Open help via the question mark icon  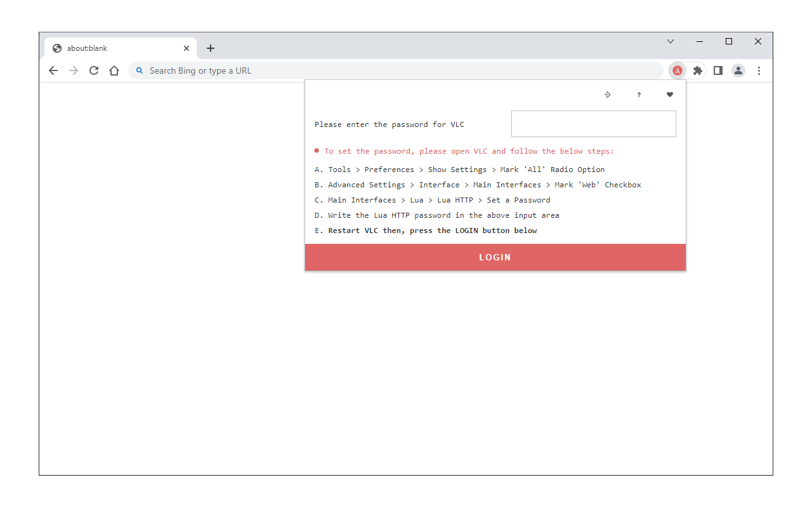pos(639,95)
